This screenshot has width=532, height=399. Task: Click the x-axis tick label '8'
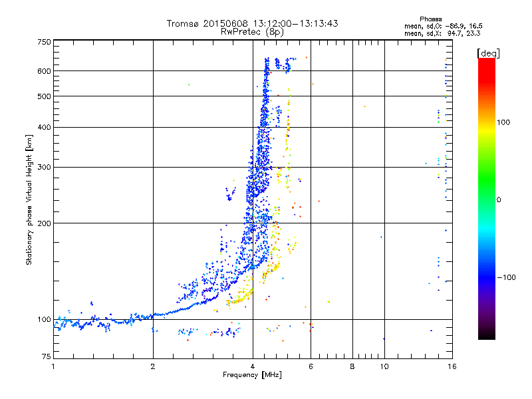point(352,366)
